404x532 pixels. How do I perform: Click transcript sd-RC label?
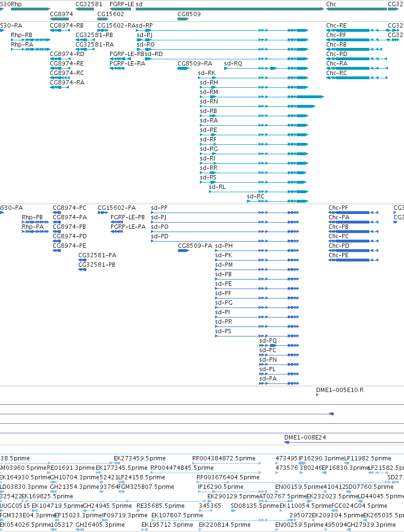pyautogui.click(x=255, y=196)
